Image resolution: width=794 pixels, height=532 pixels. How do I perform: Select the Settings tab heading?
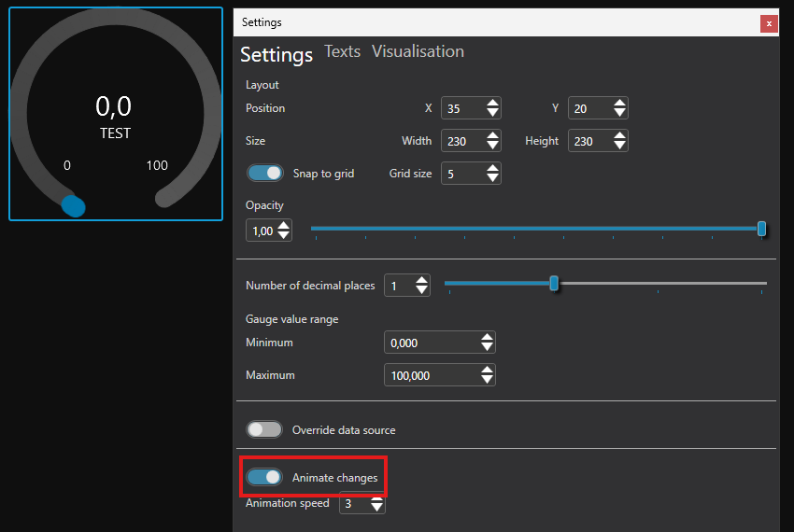click(x=276, y=55)
